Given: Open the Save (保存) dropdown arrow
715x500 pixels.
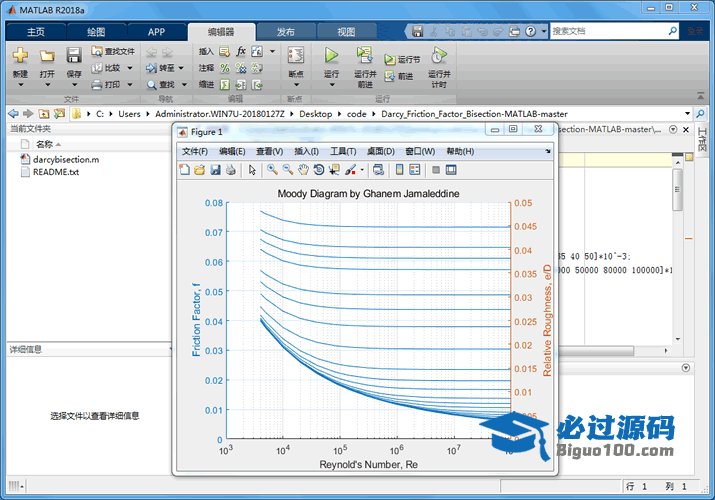Looking at the screenshot, I should (x=74, y=85).
